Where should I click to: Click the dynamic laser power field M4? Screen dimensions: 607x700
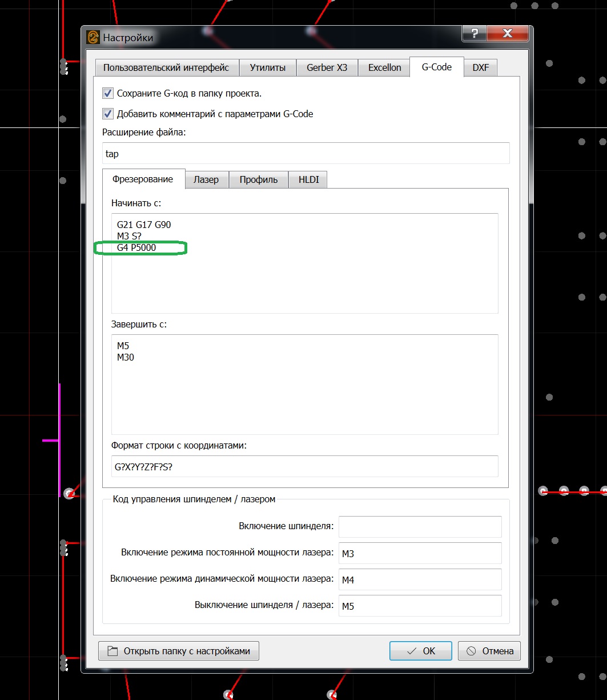pos(420,579)
